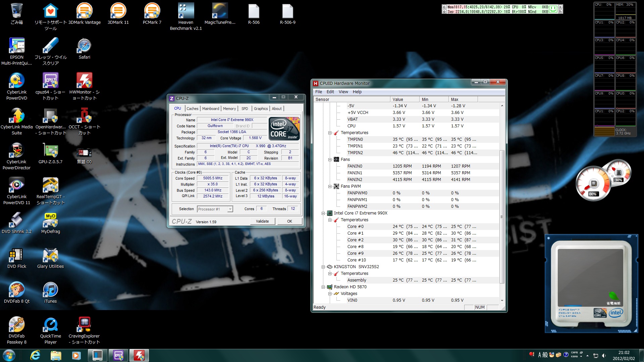Click the Min column header

pos(433,100)
